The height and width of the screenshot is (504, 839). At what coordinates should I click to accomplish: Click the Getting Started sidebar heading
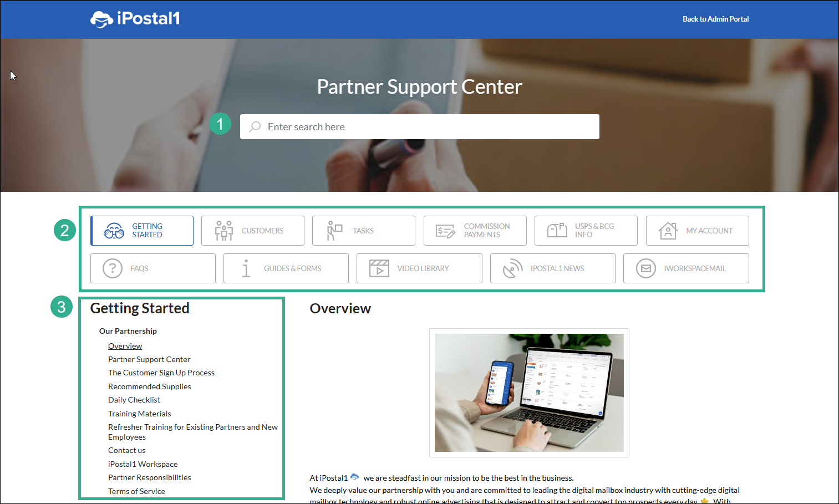click(x=140, y=308)
